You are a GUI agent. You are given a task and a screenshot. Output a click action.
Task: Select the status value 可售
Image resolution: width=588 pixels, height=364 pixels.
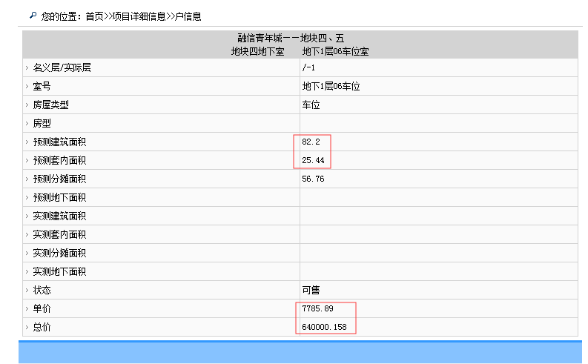[311, 290]
